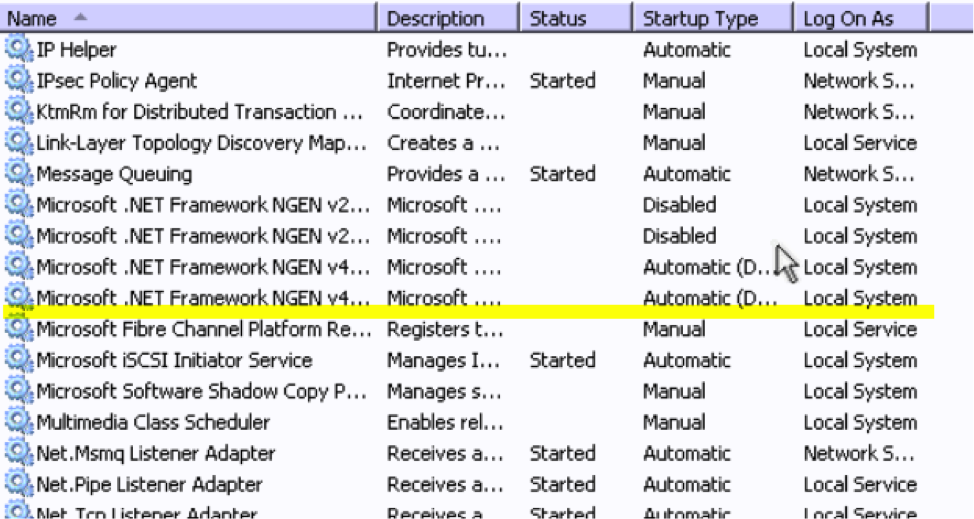974x519 pixels.
Task: Sort by the Startup Type column header
Action: 712,19
